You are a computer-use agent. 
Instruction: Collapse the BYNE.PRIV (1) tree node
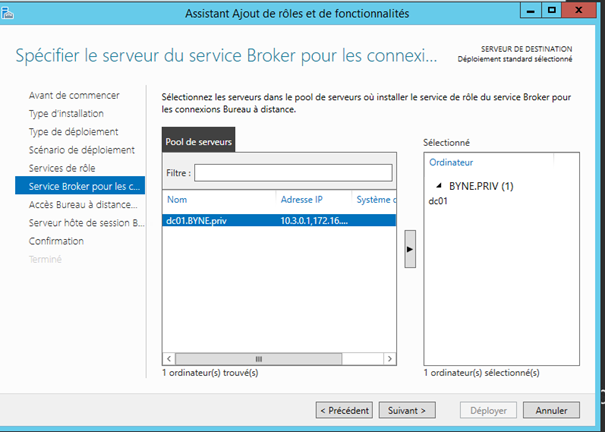click(438, 186)
